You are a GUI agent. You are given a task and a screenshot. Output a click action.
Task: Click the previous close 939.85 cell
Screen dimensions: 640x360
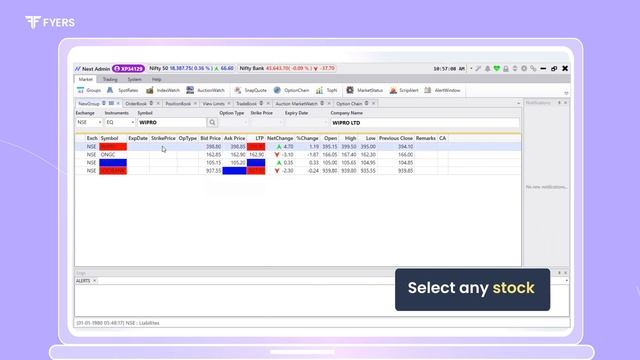click(396, 171)
